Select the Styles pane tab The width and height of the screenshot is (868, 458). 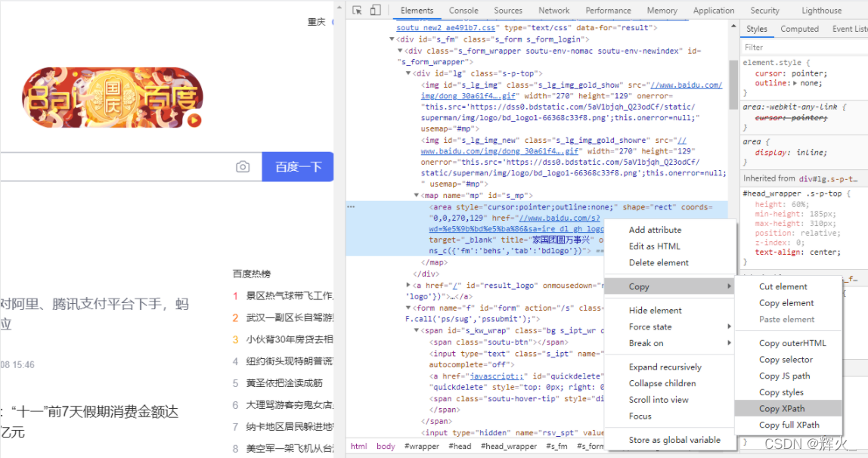[x=756, y=29]
